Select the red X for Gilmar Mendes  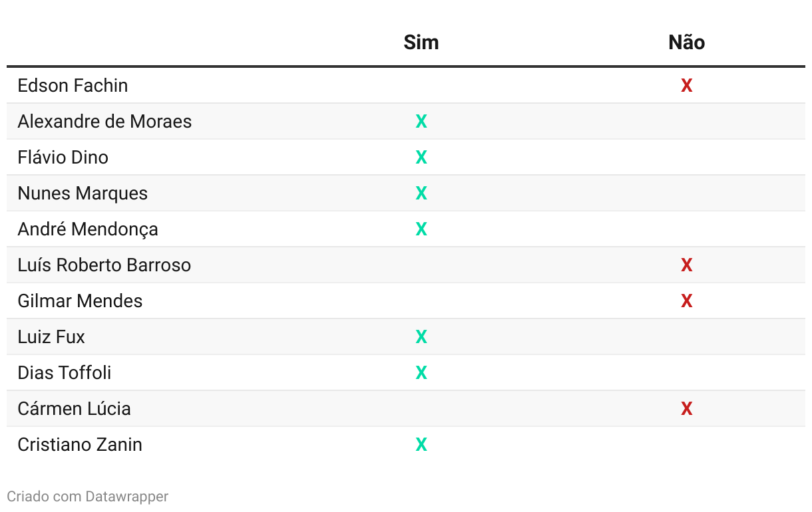[x=687, y=301]
